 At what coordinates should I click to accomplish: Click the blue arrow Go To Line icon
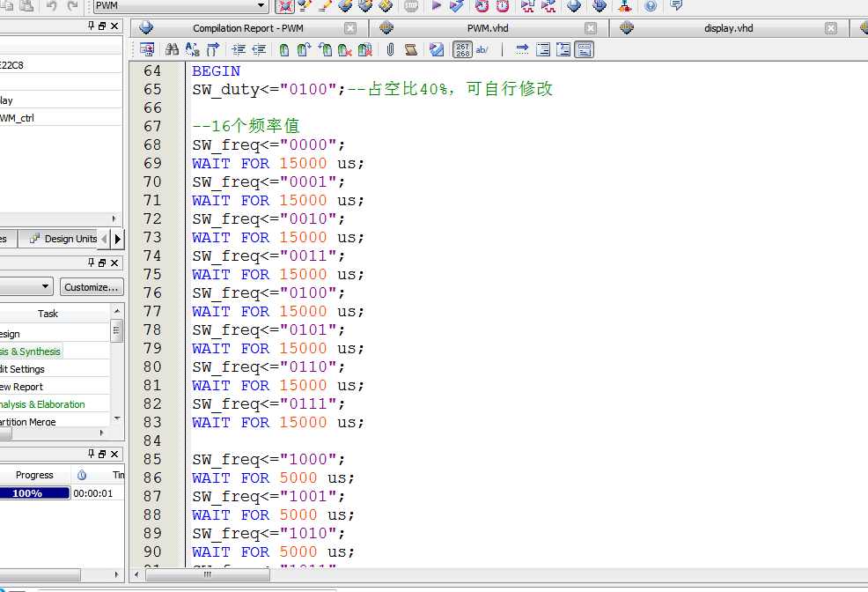coord(522,50)
